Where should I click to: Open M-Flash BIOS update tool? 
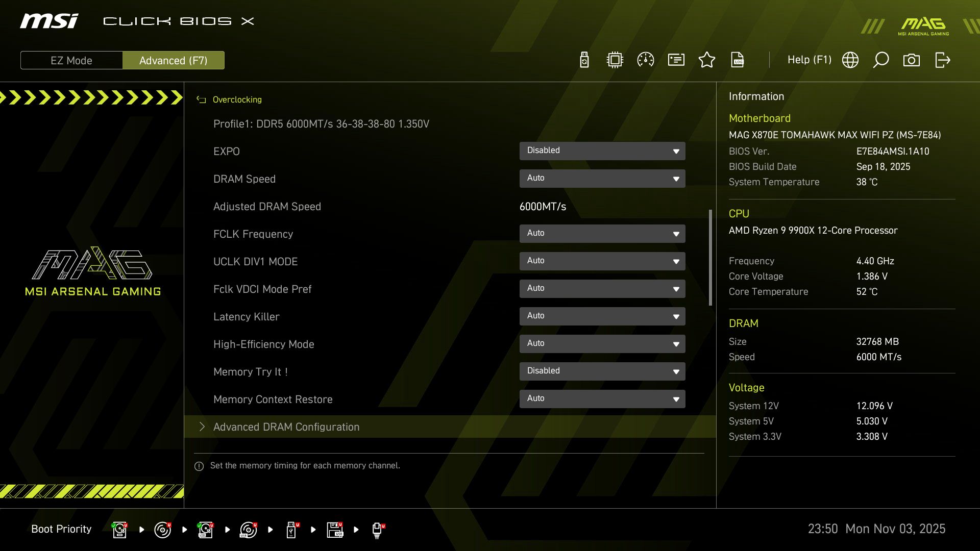click(x=583, y=60)
